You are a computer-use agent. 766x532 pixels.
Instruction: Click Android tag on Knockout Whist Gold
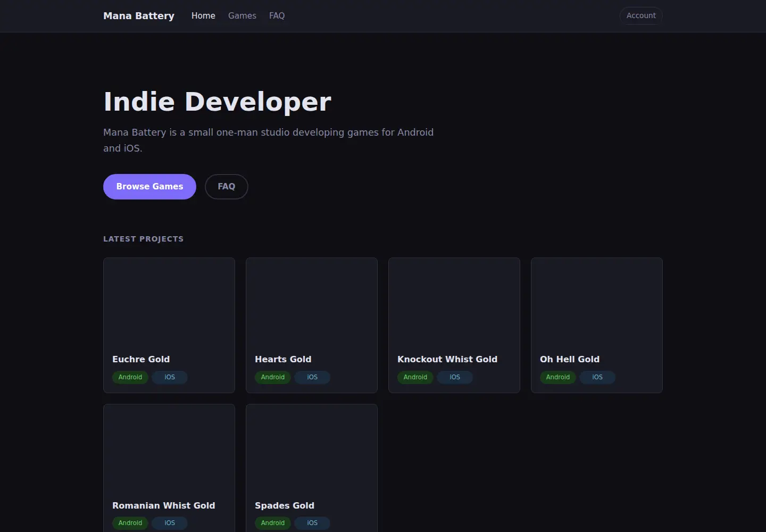415,377
